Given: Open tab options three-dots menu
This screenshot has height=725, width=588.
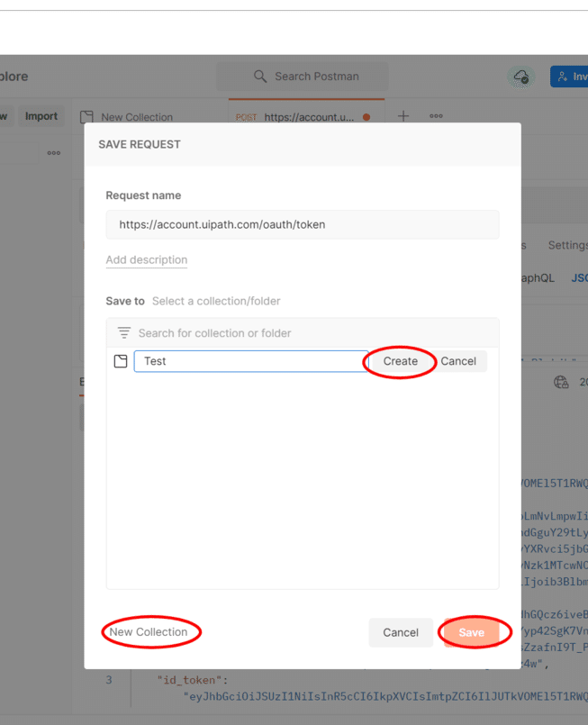Looking at the screenshot, I should tap(436, 116).
